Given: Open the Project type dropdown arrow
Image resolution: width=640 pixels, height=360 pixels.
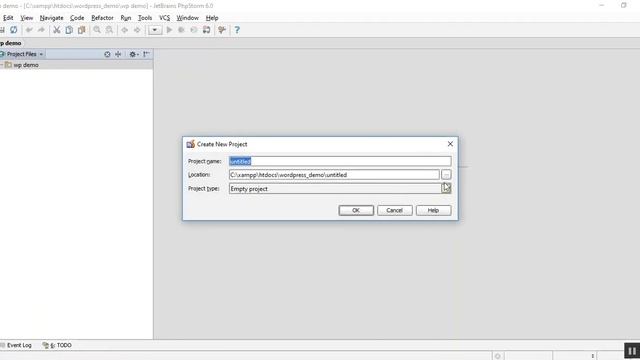Looking at the screenshot, I should pyautogui.click(x=446, y=189).
